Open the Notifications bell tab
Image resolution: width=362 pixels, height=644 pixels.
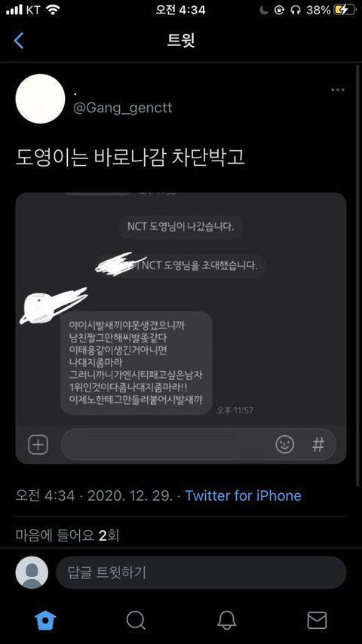[226, 620]
